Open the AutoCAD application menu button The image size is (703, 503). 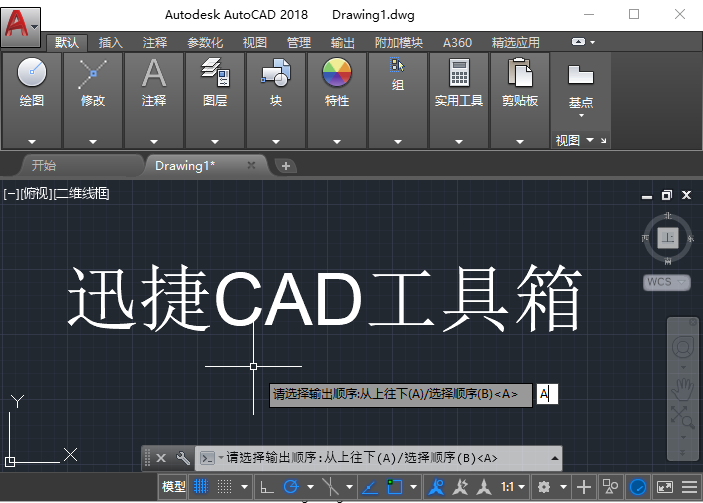(x=21, y=27)
